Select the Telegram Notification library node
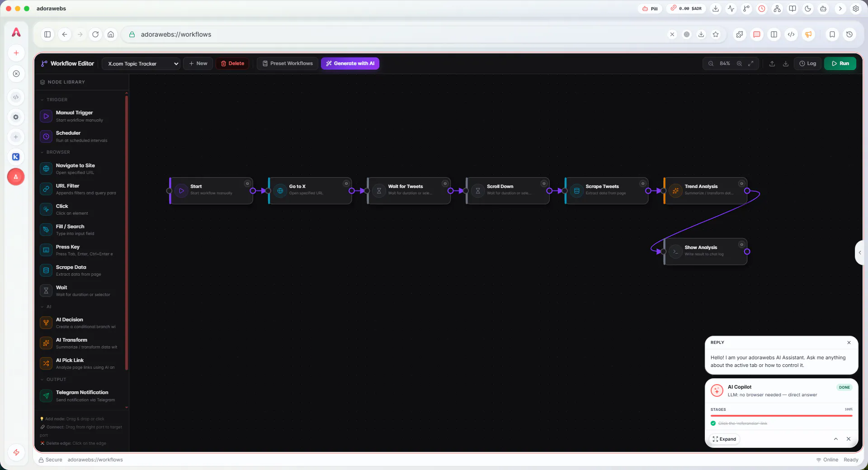868x470 pixels. [82, 396]
